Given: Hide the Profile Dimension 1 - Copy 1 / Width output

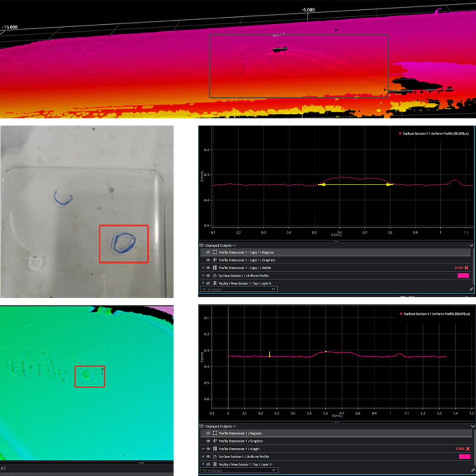Looking at the screenshot, I should click(208, 268).
